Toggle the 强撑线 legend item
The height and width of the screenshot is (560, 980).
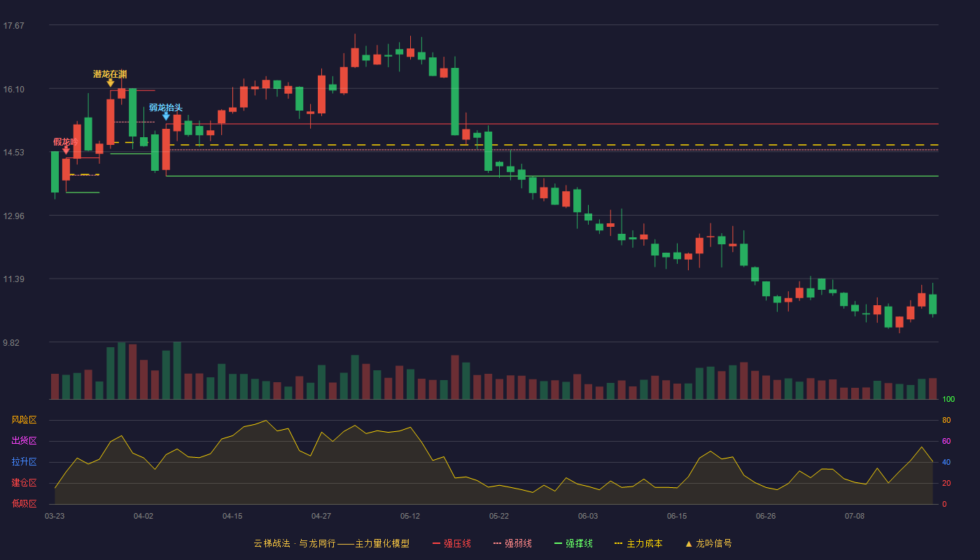pyautogui.click(x=573, y=543)
